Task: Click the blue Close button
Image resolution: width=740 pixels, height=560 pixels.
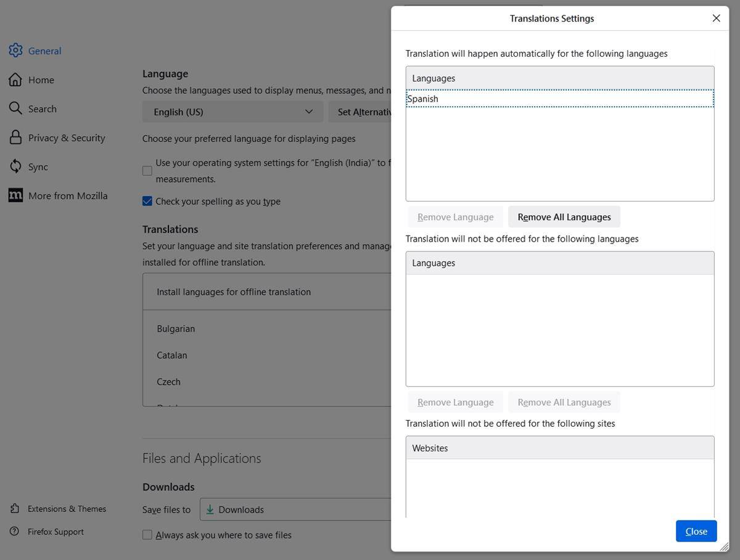Action: (x=696, y=531)
